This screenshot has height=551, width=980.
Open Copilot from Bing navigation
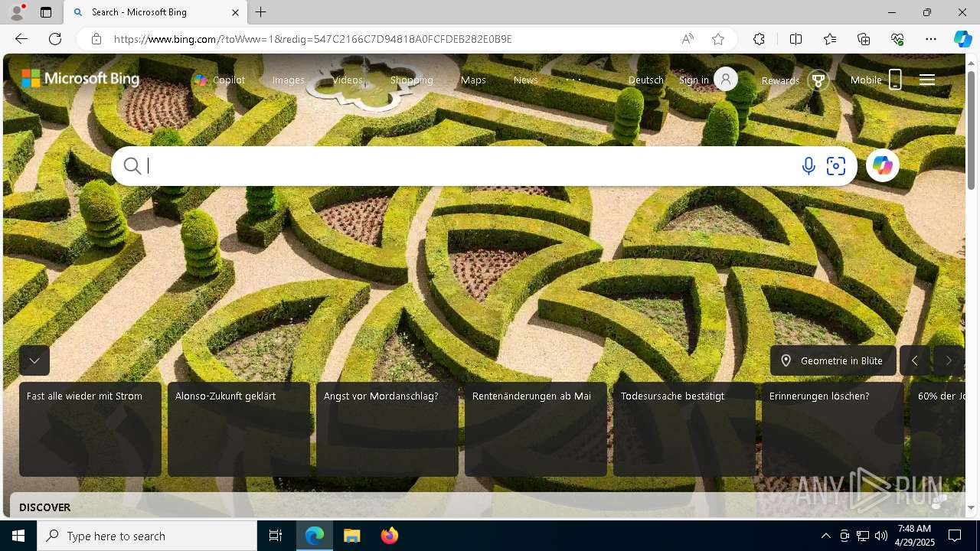click(x=220, y=80)
